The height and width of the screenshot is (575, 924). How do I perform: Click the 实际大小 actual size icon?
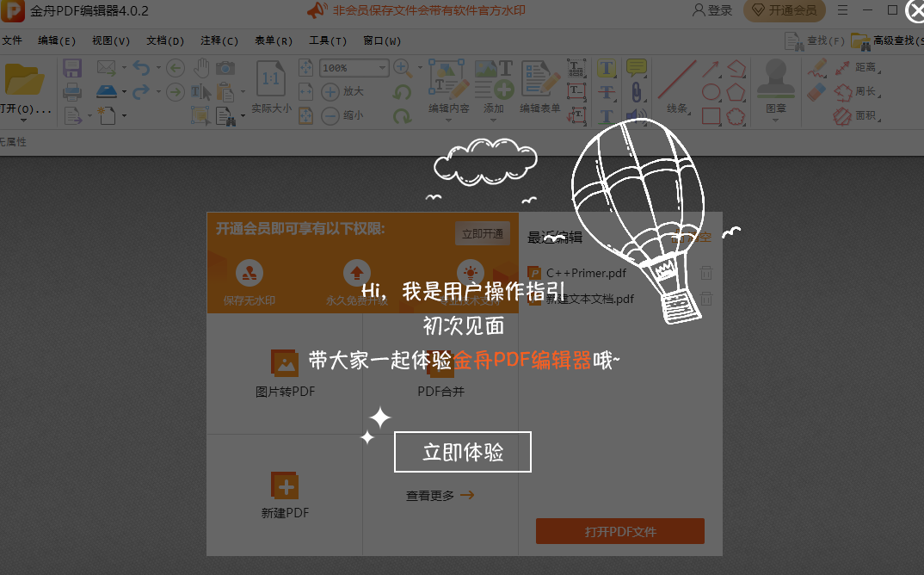(271, 78)
